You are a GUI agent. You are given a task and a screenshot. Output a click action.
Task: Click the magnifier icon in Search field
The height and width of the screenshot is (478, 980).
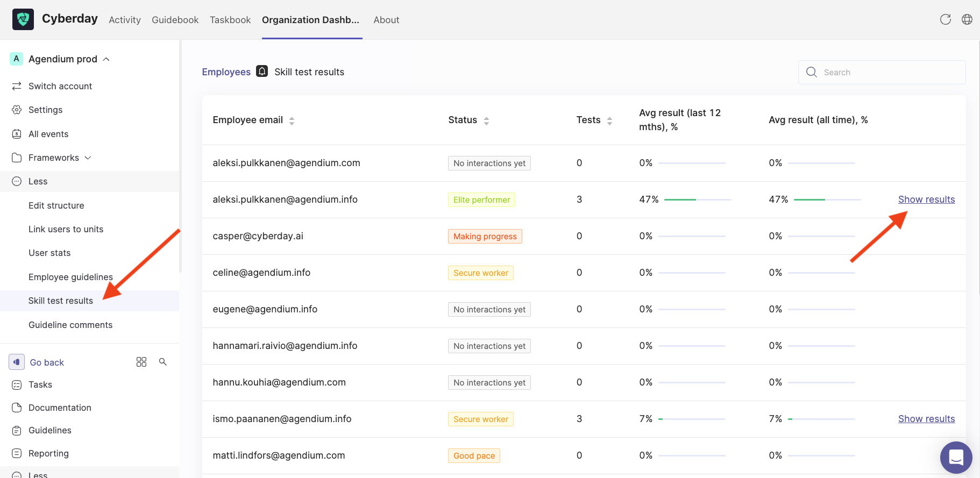coord(812,72)
